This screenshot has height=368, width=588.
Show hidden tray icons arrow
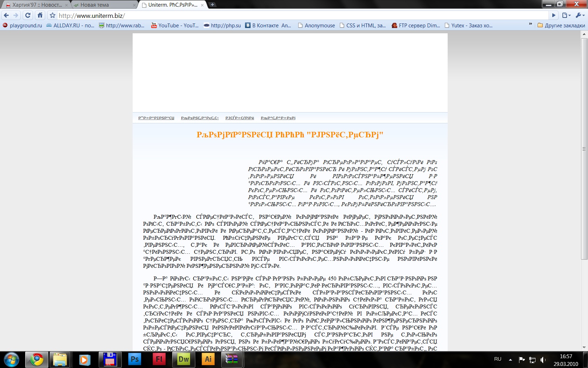[x=510, y=360]
